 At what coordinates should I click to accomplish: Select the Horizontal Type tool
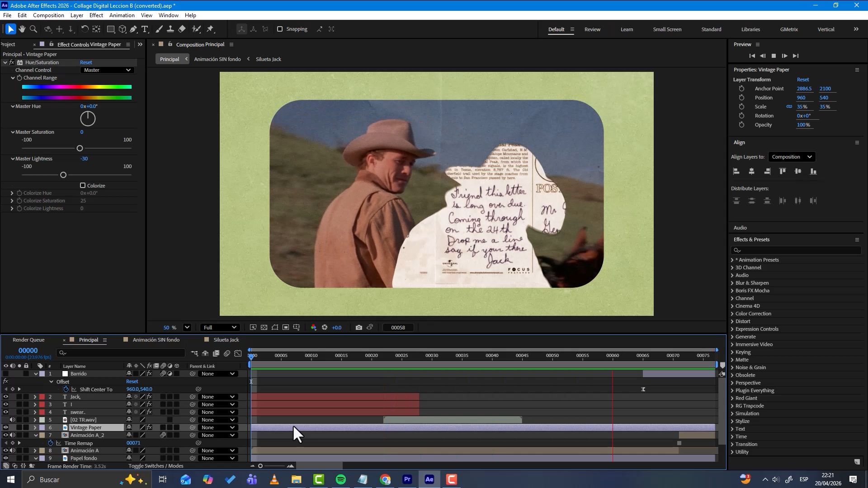145,29
